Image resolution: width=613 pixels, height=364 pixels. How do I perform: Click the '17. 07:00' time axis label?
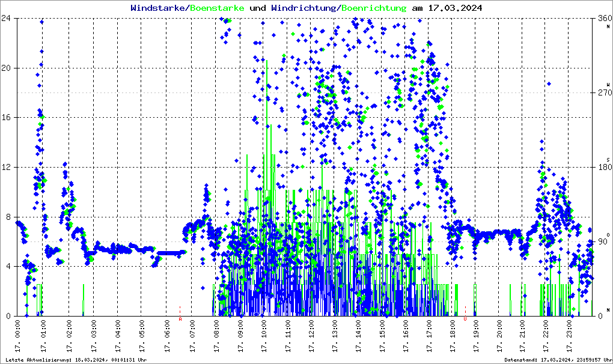(x=192, y=336)
